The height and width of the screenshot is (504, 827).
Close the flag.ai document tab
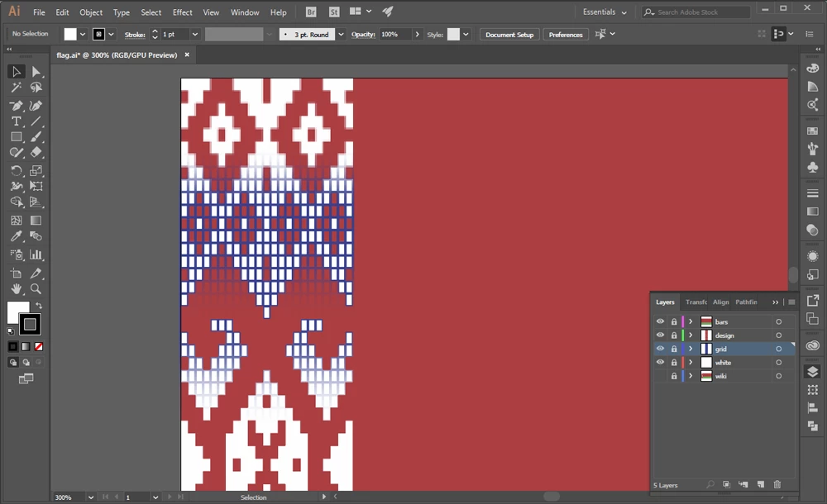coord(187,55)
